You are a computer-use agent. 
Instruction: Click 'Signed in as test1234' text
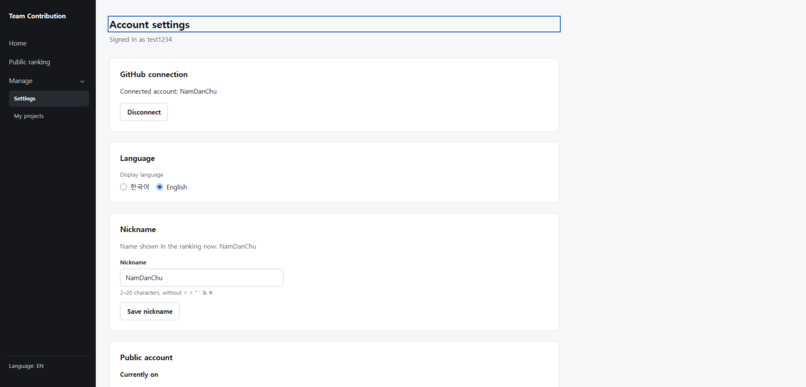140,40
